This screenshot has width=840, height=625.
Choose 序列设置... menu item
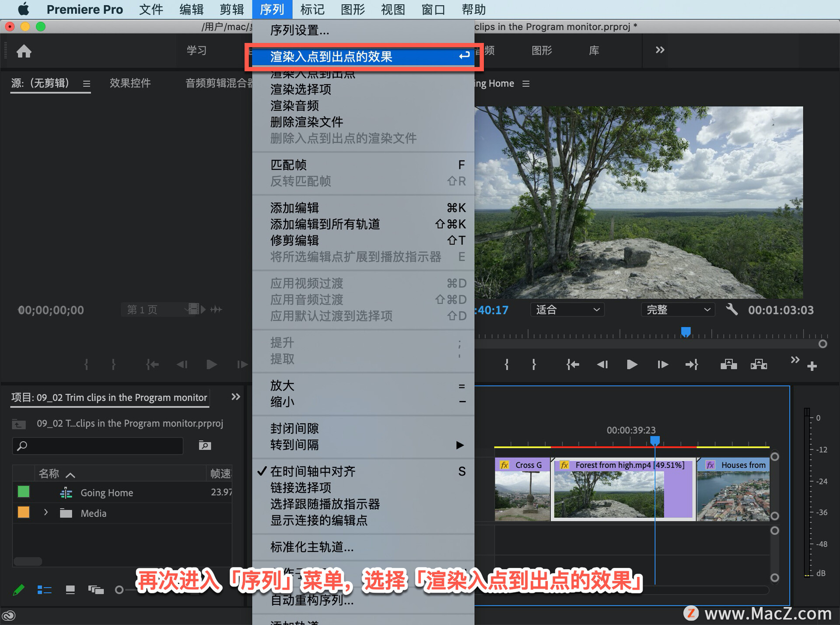coord(363,30)
